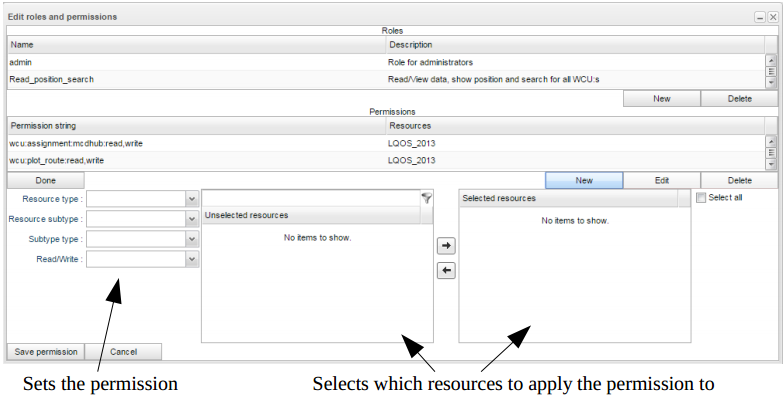Click Permissions table scrollbar up arrow
The width and height of the screenshot is (783, 396).
click(x=771, y=142)
